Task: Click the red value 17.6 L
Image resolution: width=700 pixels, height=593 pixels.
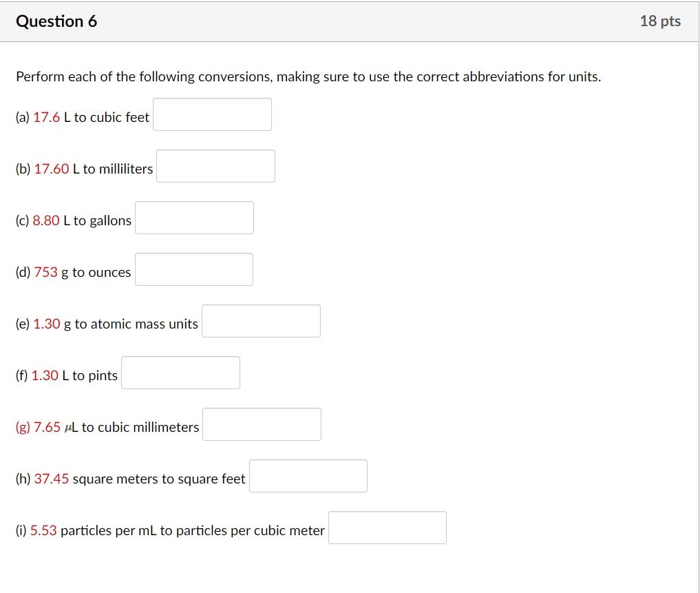Action: click(x=48, y=117)
